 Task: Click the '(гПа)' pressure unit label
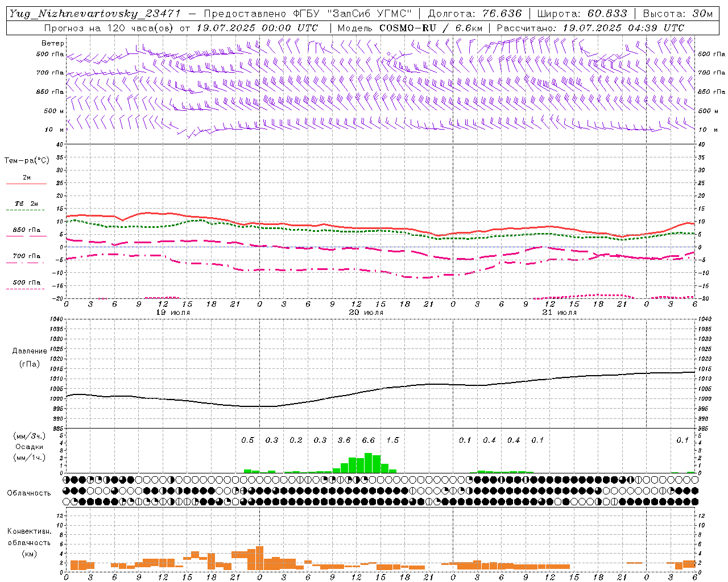[x=30, y=364]
